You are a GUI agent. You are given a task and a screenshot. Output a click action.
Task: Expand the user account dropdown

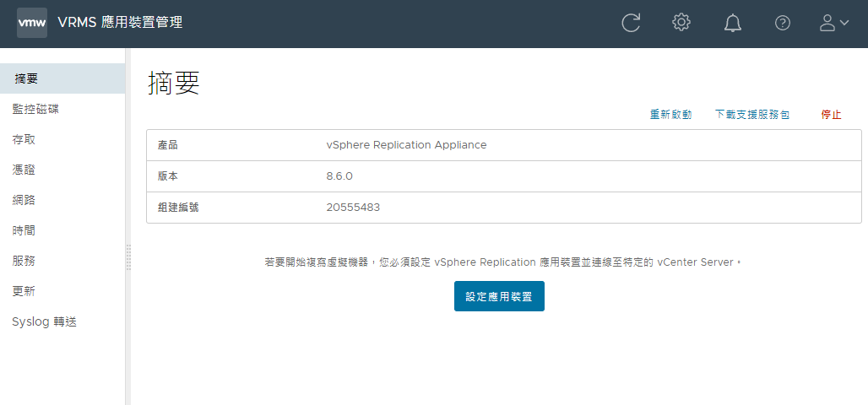pyautogui.click(x=833, y=23)
